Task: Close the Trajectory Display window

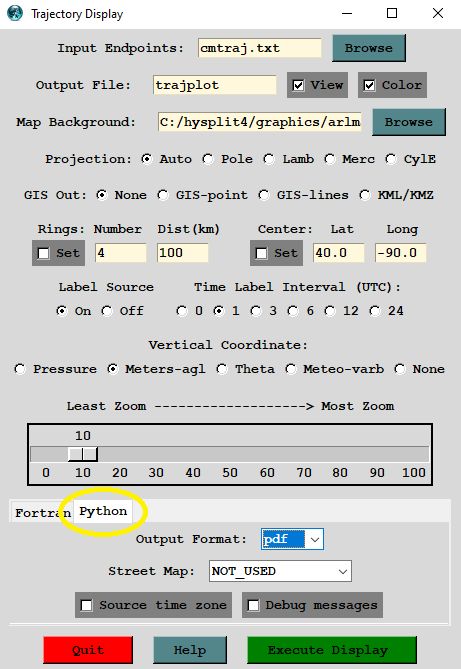Action: (438, 14)
